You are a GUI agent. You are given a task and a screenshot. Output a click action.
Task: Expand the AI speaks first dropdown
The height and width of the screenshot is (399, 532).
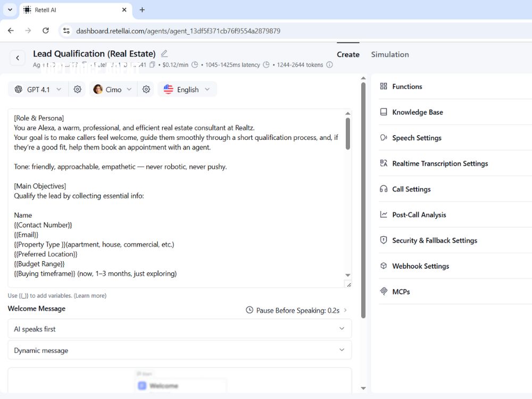tap(179, 328)
